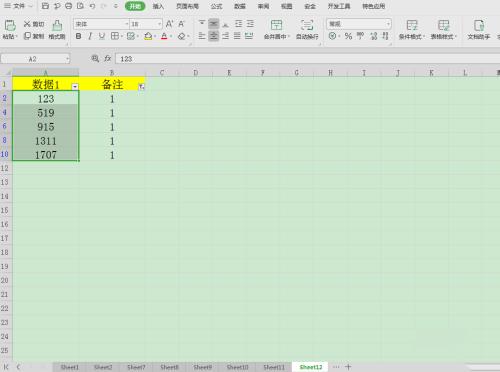Click inside the formula bar showing 123

307,59
